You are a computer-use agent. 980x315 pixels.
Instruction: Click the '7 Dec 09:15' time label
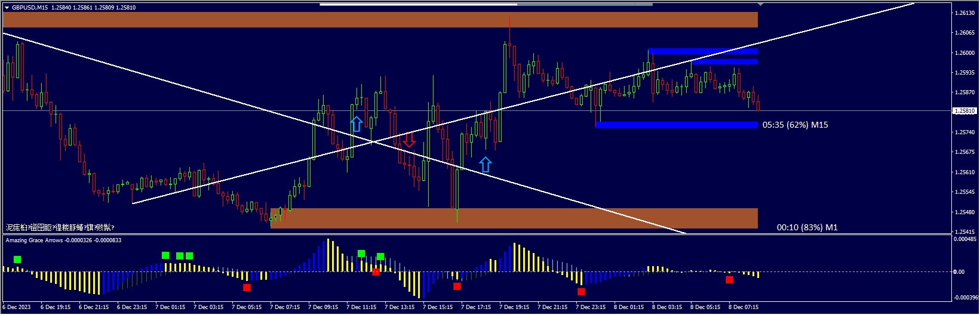(x=323, y=307)
